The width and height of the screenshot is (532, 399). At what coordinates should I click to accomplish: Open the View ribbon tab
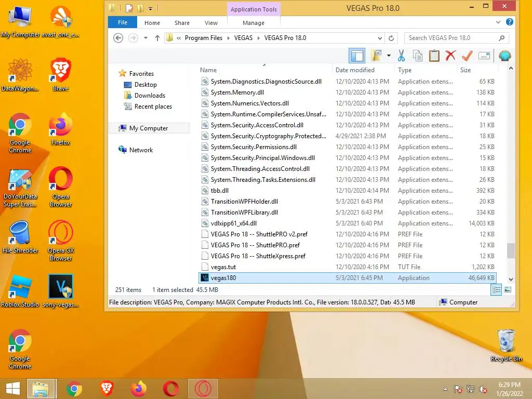pos(211,23)
